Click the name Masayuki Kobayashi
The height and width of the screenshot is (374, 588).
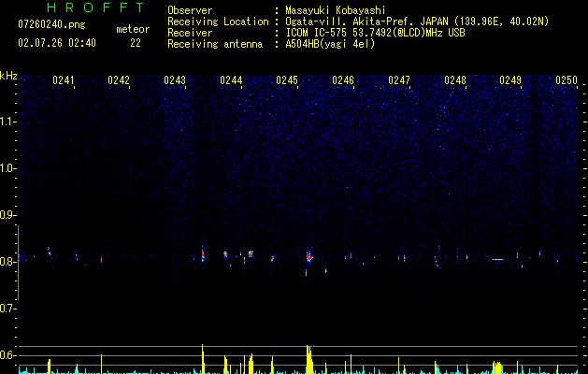coord(336,10)
